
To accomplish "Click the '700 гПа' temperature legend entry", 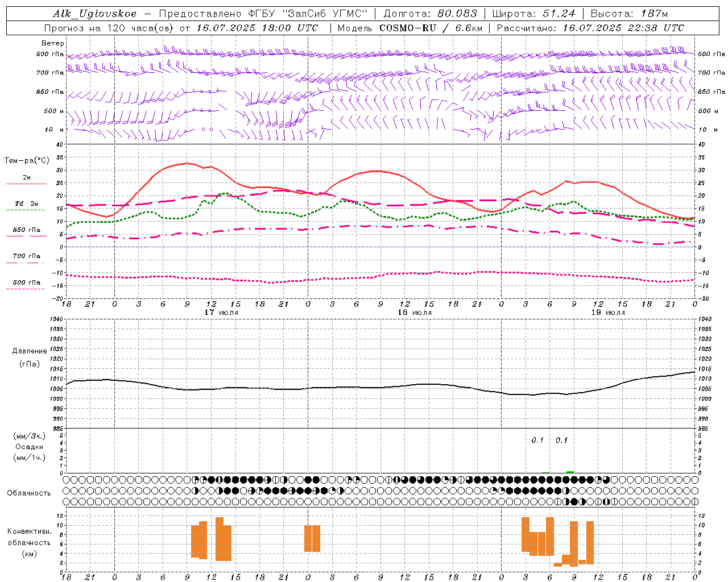I will [26, 256].
